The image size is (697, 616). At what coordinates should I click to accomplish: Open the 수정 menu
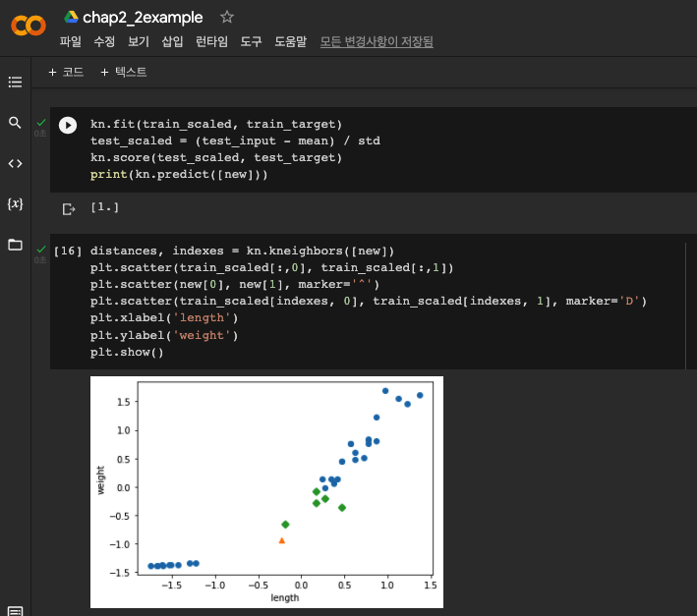tap(104, 41)
